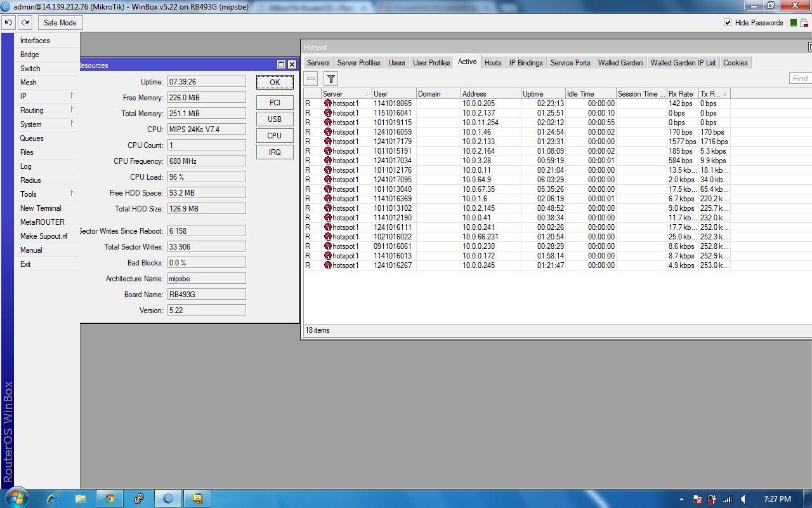
Task: Click the IRQ button in Resources
Action: point(275,152)
